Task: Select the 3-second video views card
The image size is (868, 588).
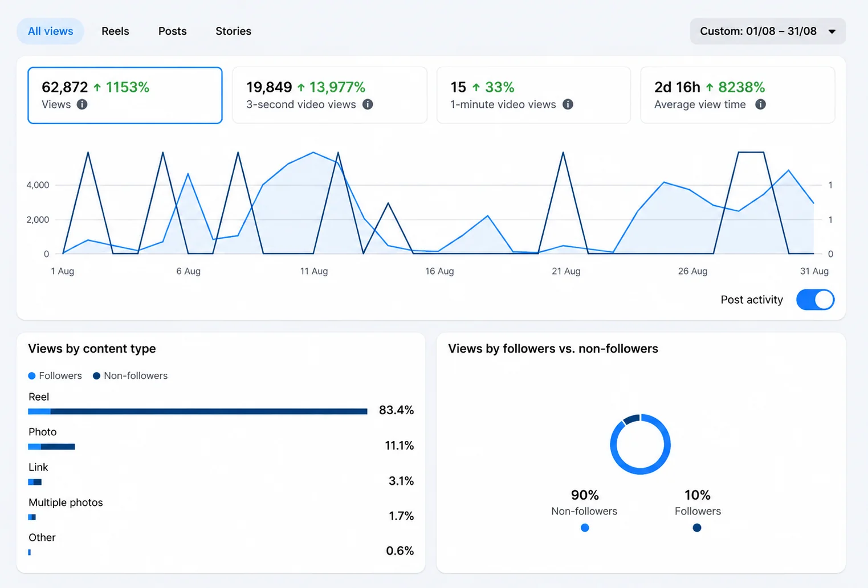Action: 329,95
